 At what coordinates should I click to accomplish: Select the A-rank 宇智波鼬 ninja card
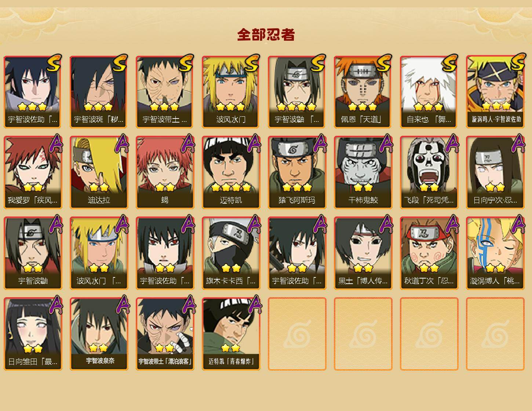tap(33, 253)
